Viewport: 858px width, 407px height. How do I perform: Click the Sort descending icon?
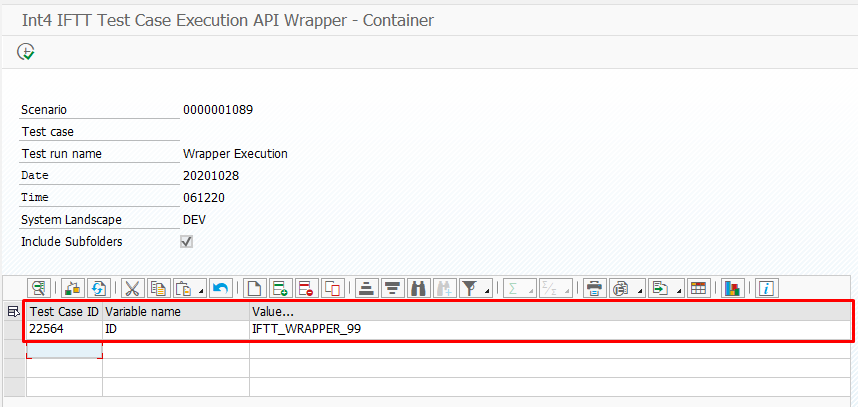(x=392, y=288)
